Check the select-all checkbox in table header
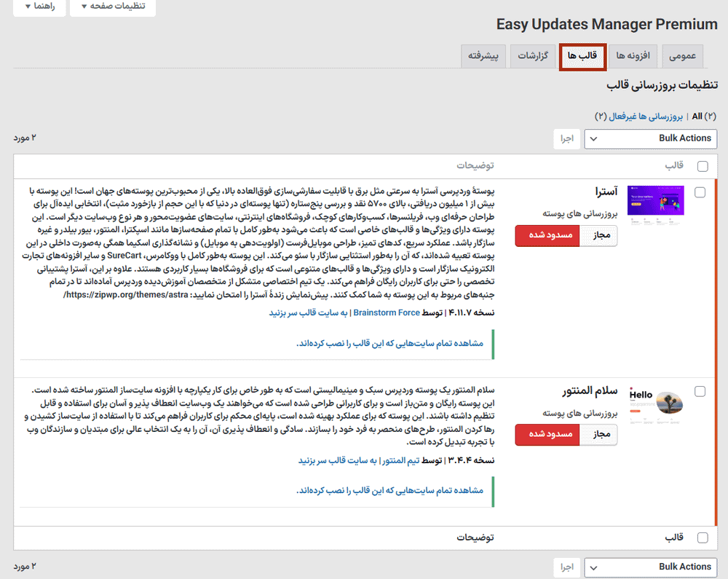The height and width of the screenshot is (579, 728). pyautogui.click(x=703, y=166)
